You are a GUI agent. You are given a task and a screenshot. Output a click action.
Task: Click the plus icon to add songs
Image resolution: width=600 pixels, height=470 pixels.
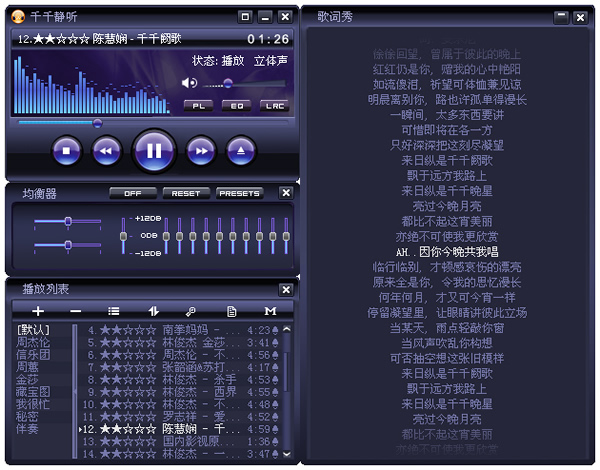[38, 311]
